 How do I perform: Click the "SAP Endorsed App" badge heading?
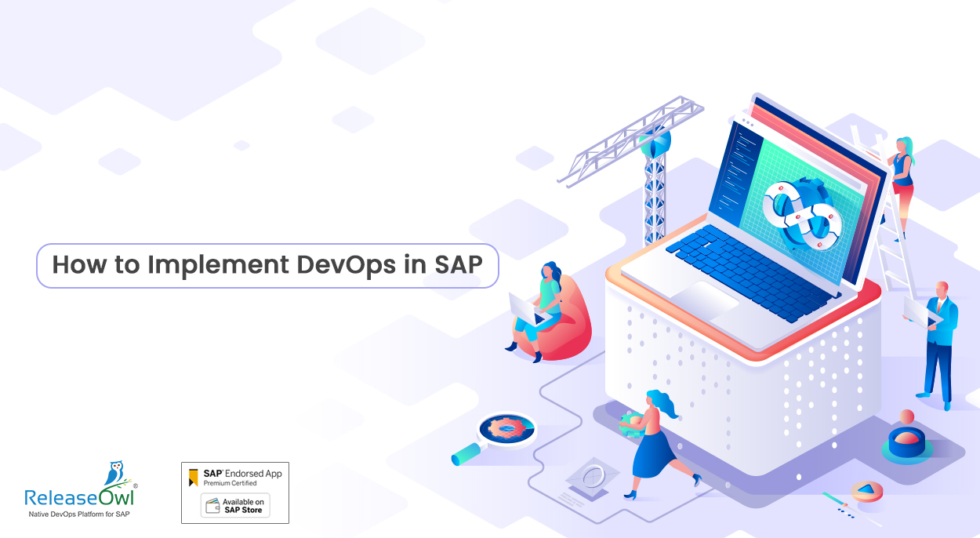coord(242,474)
